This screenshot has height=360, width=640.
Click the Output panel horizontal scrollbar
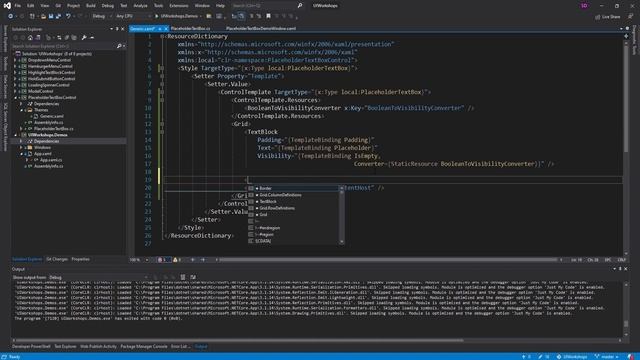pyautogui.click(x=239, y=340)
